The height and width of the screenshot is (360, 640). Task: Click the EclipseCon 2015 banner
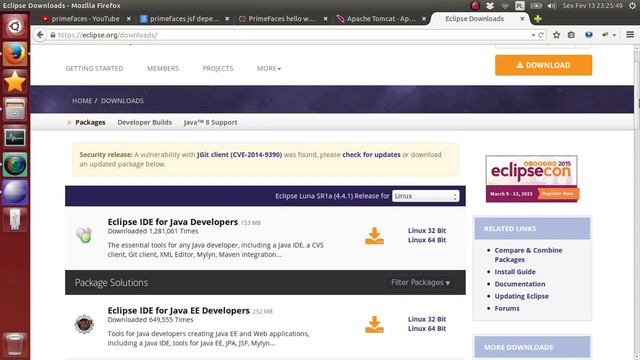pos(532,178)
